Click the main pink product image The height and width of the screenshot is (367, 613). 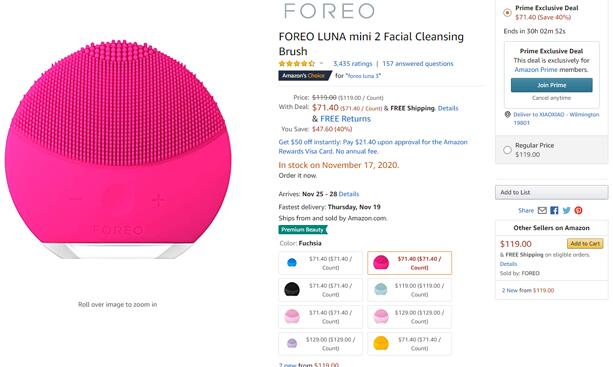point(118,150)
